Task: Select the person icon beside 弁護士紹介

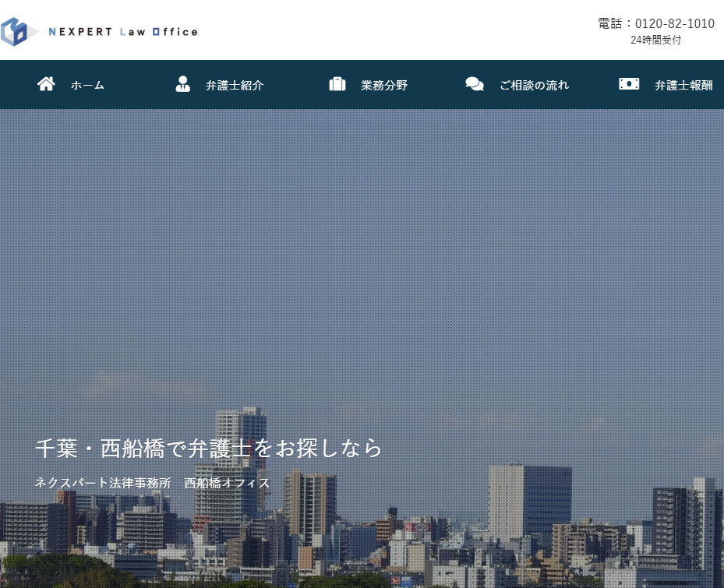Action: [182, 83]
